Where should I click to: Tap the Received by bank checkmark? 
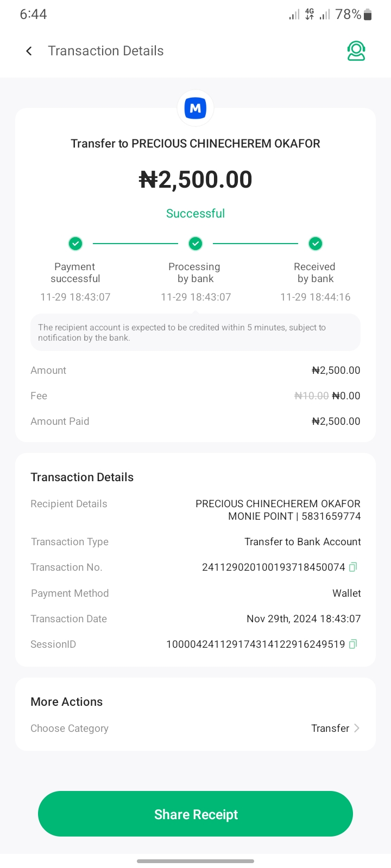point(316,244)
